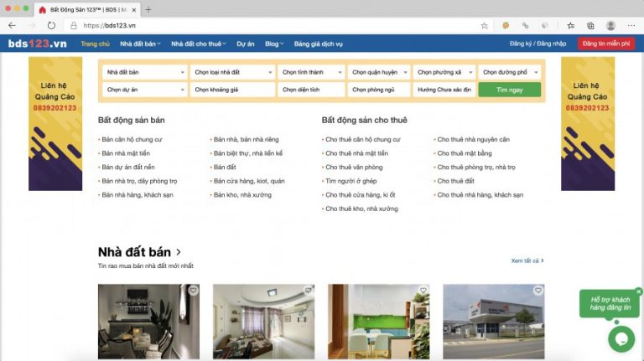Open the Chọn dự án dropdown

(x=144, y=90)
